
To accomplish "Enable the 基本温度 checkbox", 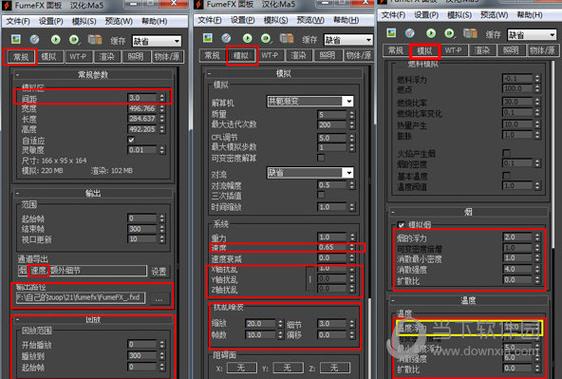I will 506,175.
